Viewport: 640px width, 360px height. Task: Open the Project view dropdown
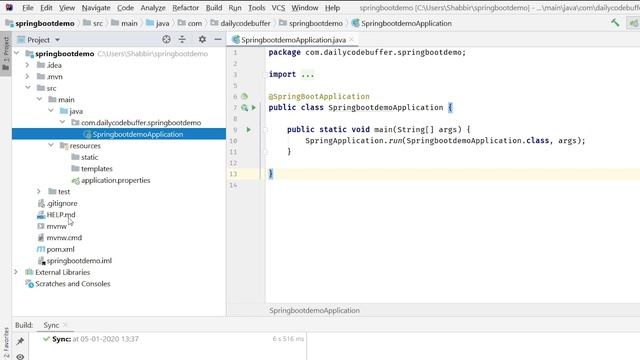(x=57, y=40)
